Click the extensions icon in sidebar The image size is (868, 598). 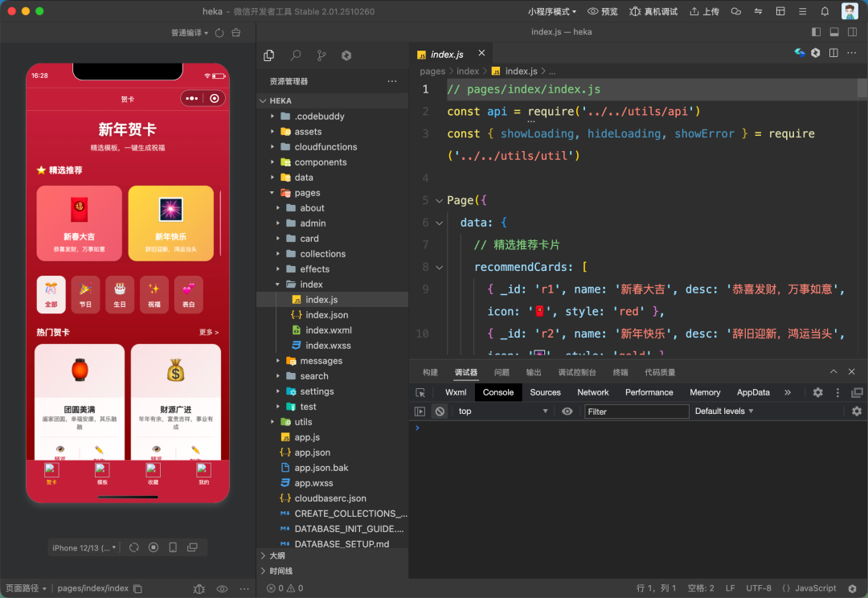click(346, 55)
